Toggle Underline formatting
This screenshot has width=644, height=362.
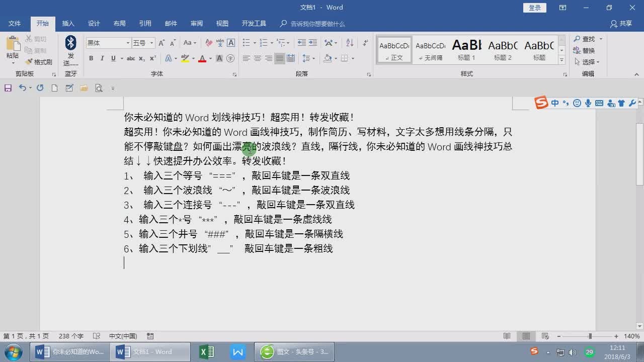[113, 58]
